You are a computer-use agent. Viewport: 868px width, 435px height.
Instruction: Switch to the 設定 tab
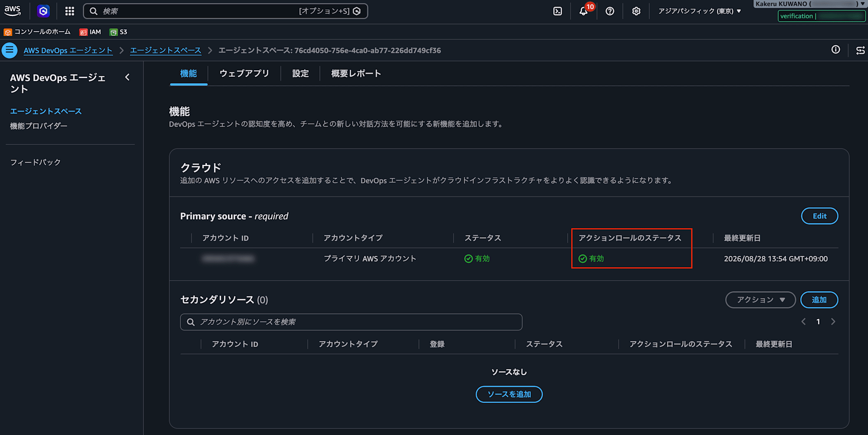coord(300,74)
